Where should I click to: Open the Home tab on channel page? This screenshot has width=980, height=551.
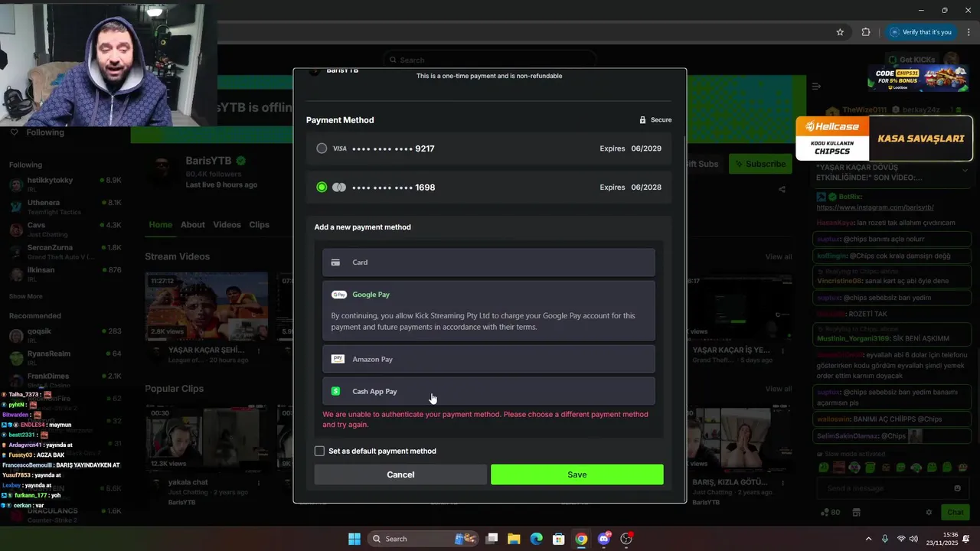(x=161, y=225)
